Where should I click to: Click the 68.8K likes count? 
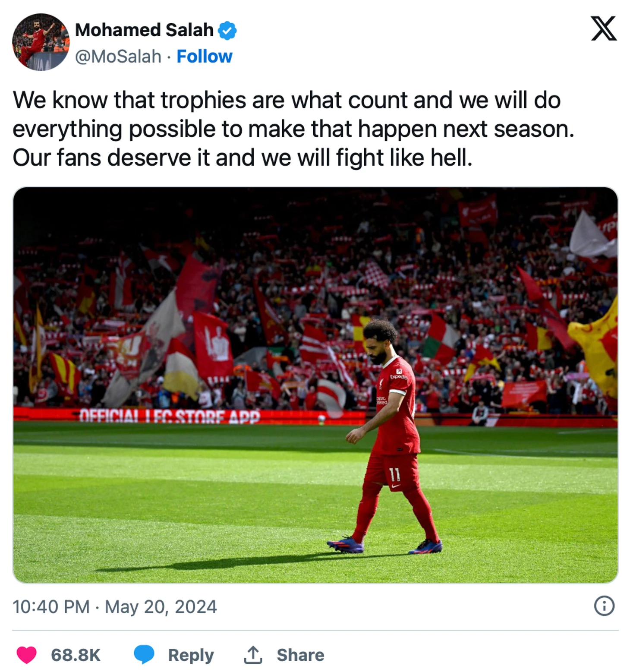click(x=76, y=655)
